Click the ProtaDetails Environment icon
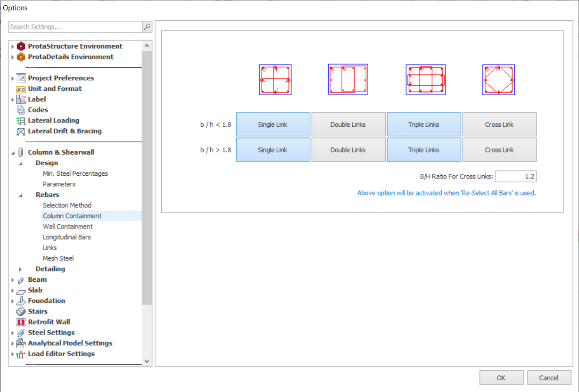This screenshot has width=579, height=392. 21,57
